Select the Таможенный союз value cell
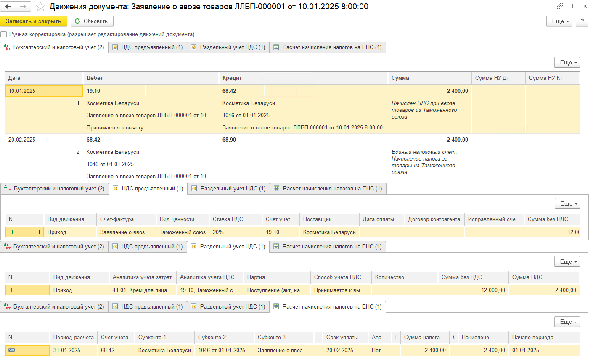593x364 pixels. pyautogui.click(x=183, y=232)
